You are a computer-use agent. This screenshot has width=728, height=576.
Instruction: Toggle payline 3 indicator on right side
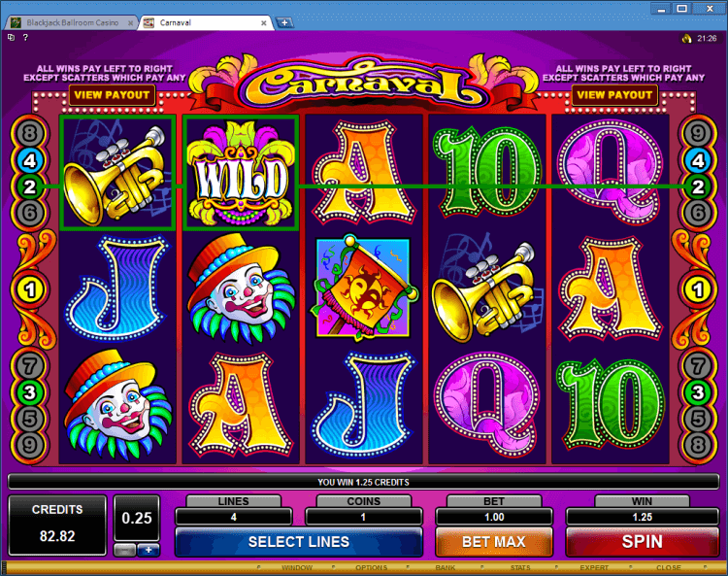coord(698,393)
